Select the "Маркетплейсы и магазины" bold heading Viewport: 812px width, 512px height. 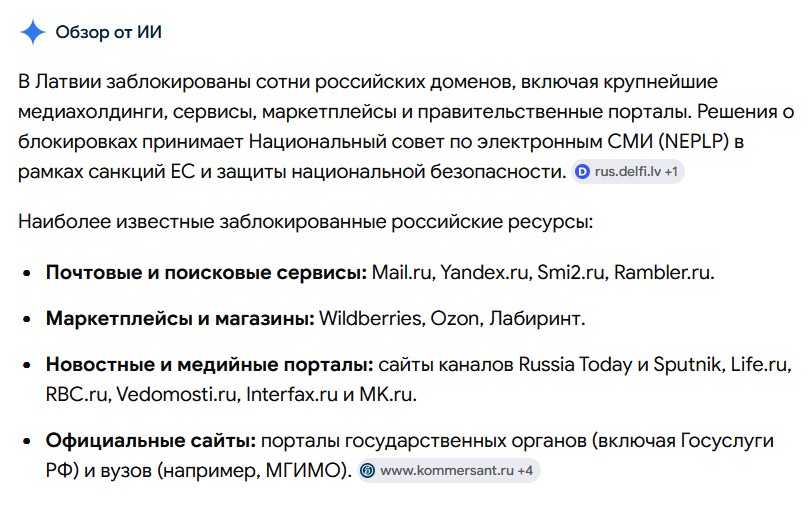tap(180, 318)
